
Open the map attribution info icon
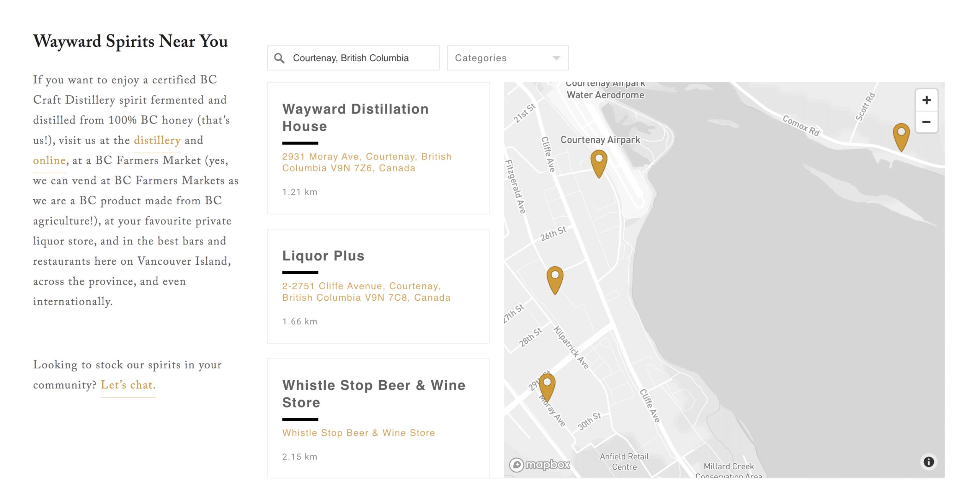[928, 461]
